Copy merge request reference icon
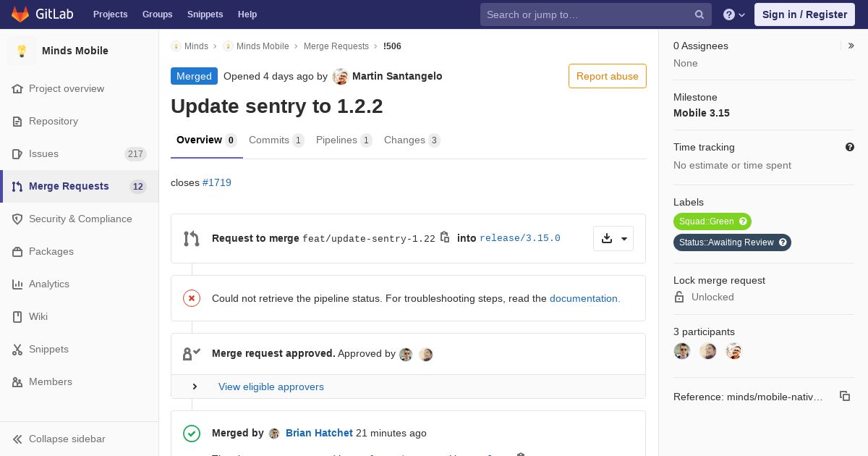 (844, 396)
